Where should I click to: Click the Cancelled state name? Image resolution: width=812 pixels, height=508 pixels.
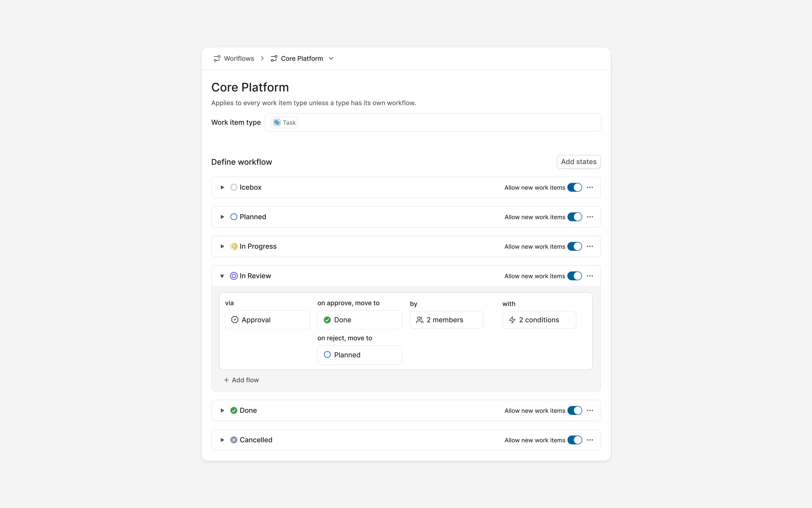(256, 440)
